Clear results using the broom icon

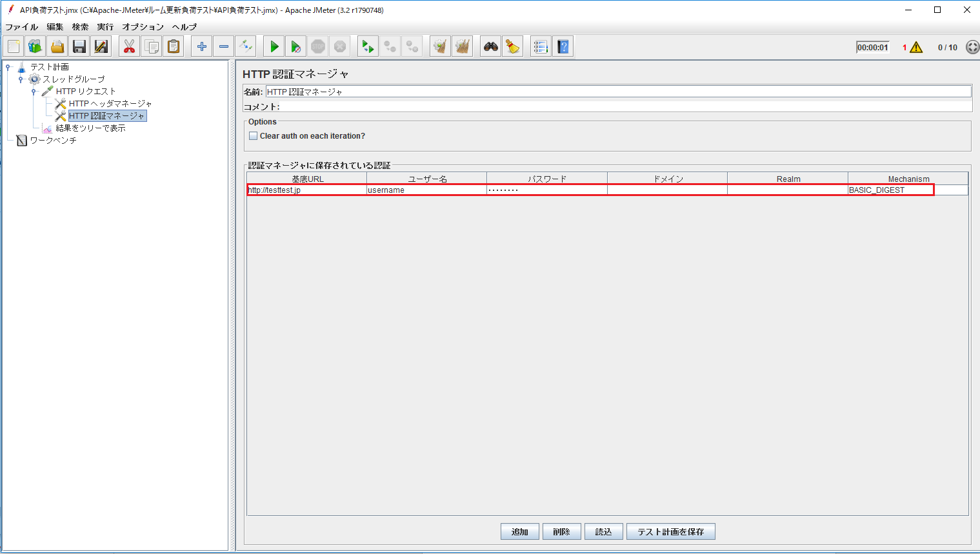(x=512, y=46)
